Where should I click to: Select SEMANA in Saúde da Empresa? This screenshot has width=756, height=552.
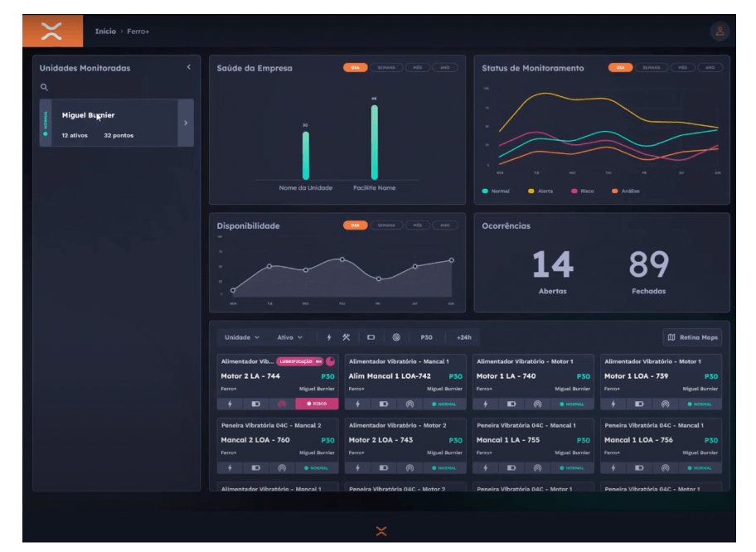click(386, 68)
